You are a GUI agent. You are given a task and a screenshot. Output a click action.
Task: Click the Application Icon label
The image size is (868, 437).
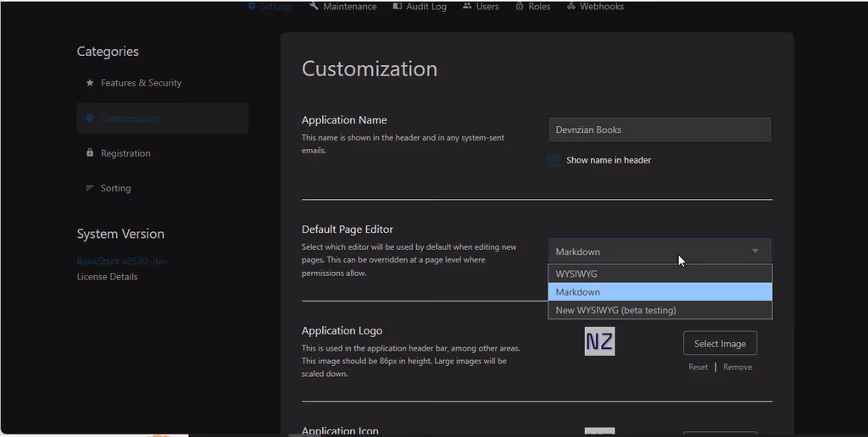pos(340,430)
